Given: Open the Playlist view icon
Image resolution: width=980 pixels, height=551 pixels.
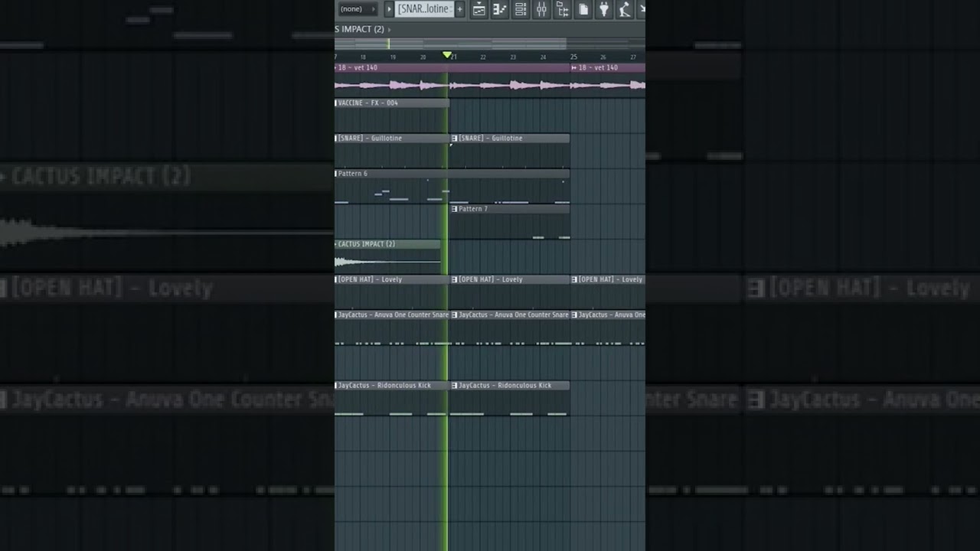Looking at the screenshot, I should tap(479, 9).
